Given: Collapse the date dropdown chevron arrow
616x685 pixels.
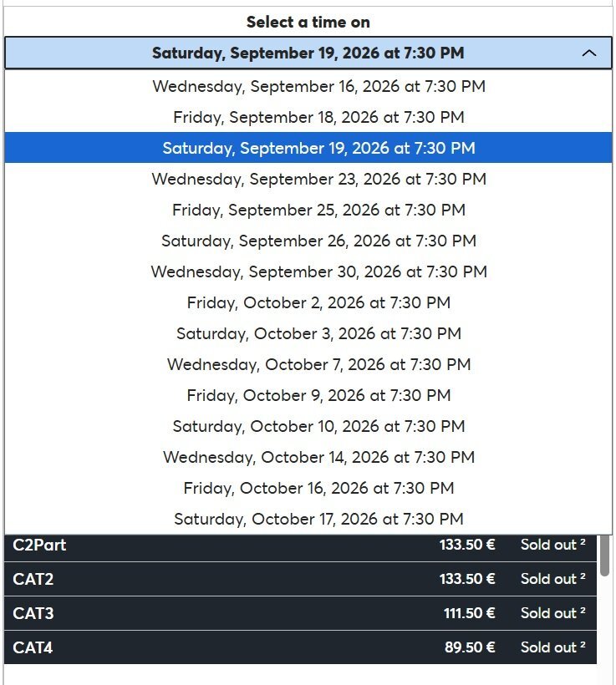Looking at the screenshot, I should pyautogui.click(x=589, y=53).
